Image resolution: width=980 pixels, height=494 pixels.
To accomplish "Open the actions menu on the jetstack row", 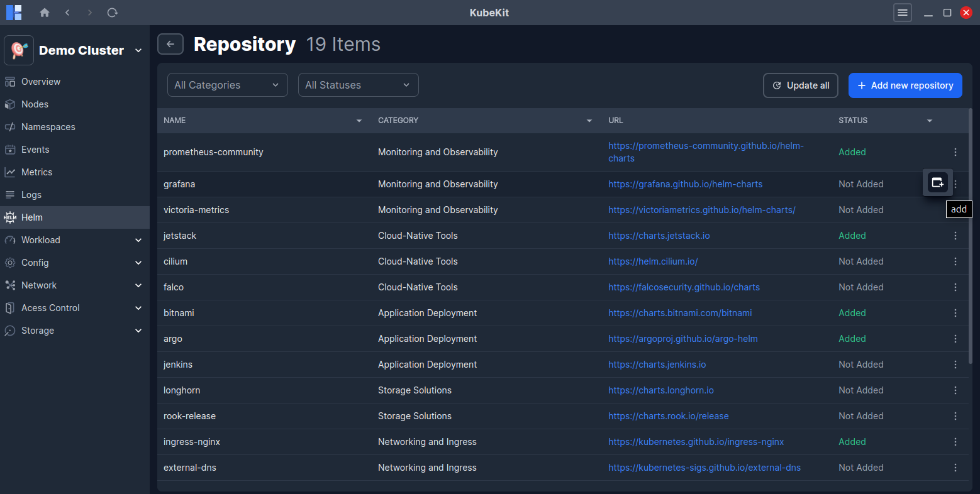I will (955, 235).
